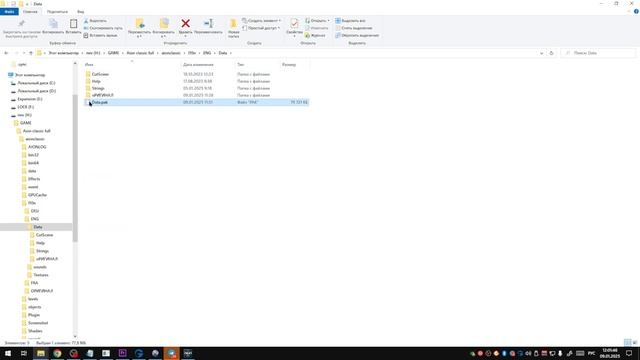Image resolution: width=640 pixels, height=360 pixels.
Task: Select the CutScene folder in file list
Action: 100,74
